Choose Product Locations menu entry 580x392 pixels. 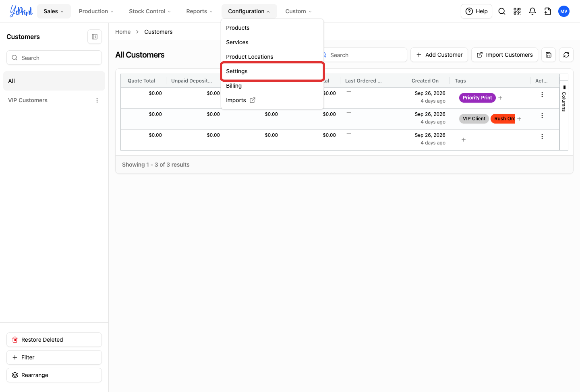tap(272, 57)
